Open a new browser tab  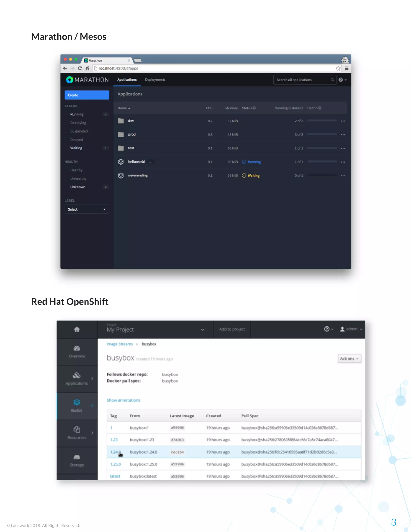click(138, 60)
